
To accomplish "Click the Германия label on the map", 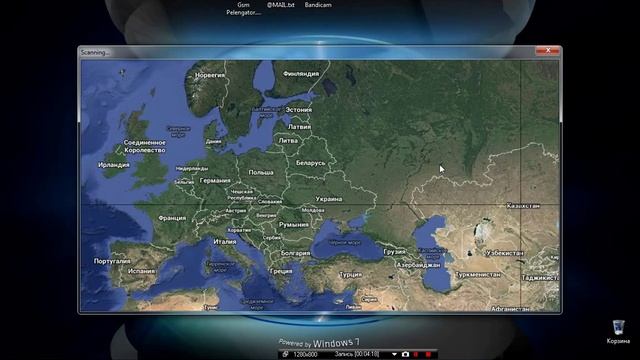I will tap(215, 180).
